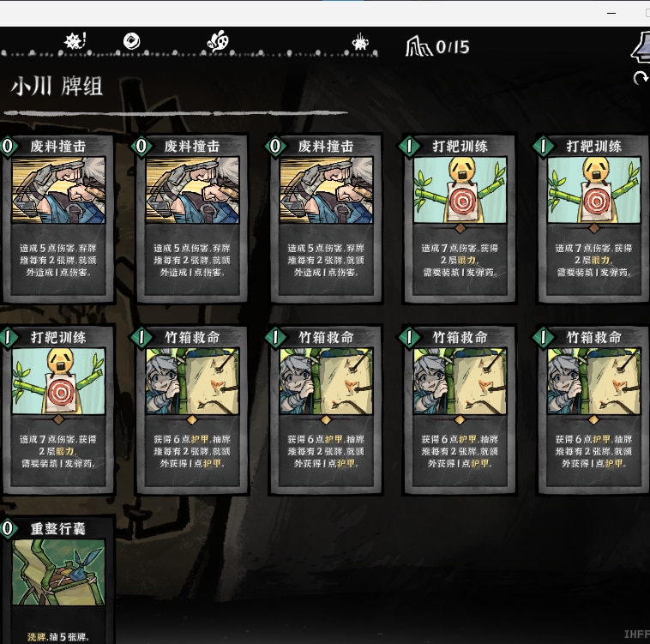Screen dimensions: 650x644
Task: Select the third 废料撞击 card next to 打靶训练
Action: click(326, 218)
